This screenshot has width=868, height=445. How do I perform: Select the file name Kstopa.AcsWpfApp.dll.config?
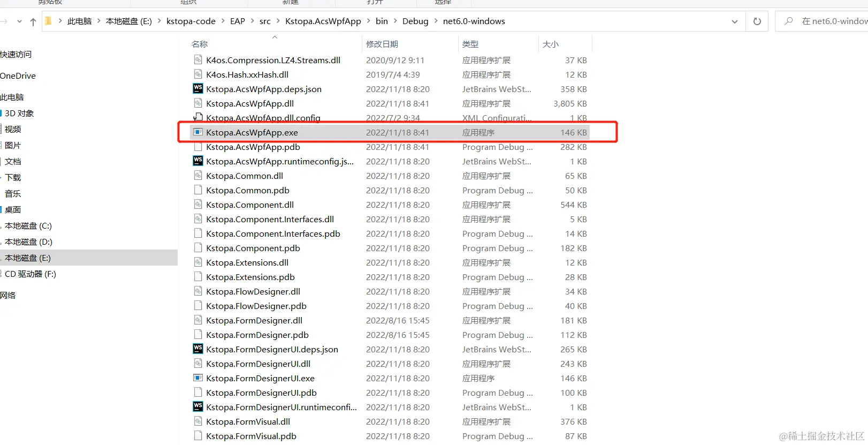263,118
